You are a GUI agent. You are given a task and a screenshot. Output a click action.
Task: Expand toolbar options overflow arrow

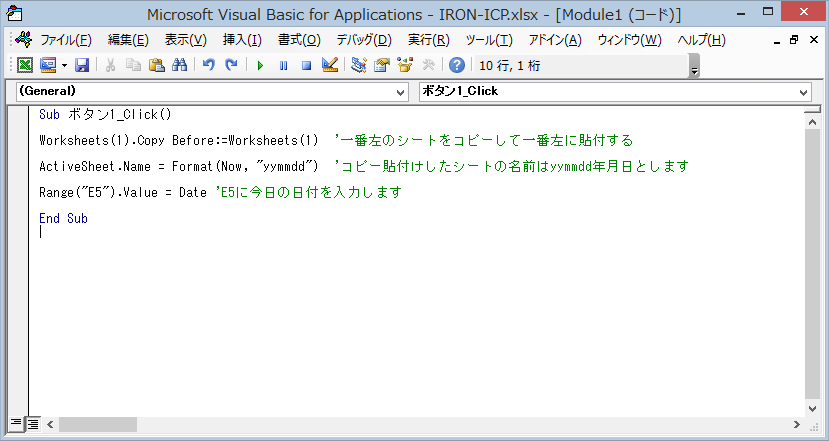(x=694, y=66)
